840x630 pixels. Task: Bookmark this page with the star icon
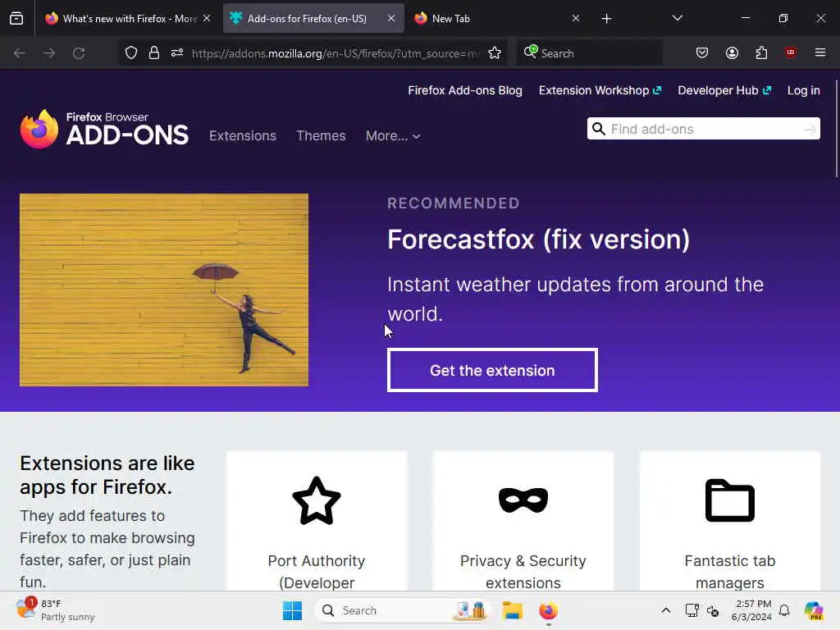(495, 53)
